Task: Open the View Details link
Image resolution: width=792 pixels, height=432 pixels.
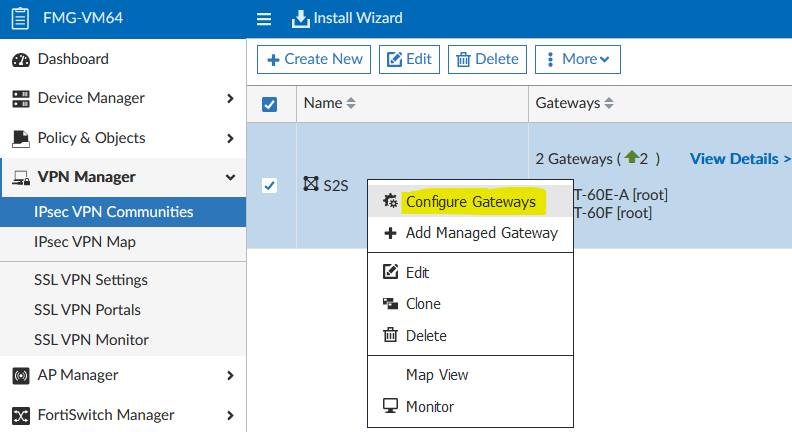Action: (x=738, y=158)
